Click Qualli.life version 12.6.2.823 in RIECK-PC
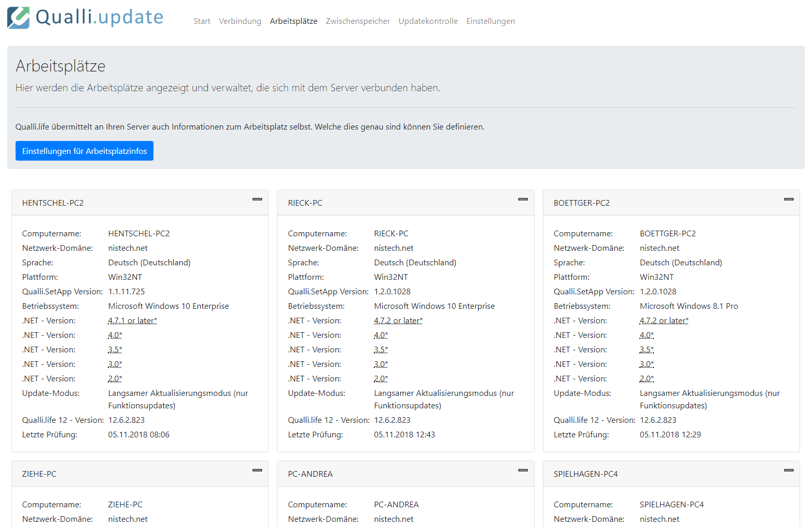 pyautogui.click(x=393, y=420)
